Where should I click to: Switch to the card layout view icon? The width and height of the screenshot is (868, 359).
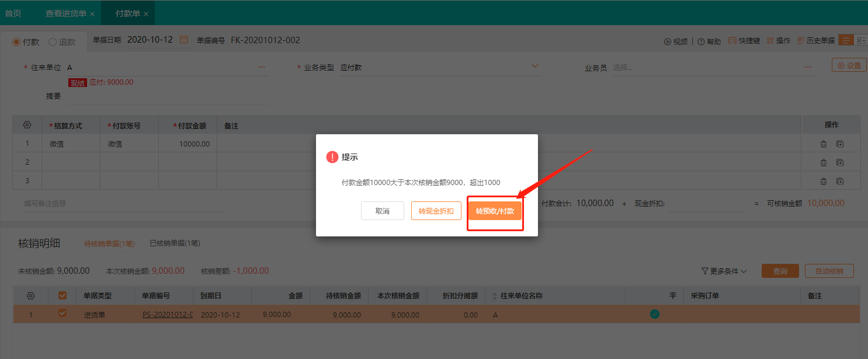pyautogui.click(x=860, y=40)
